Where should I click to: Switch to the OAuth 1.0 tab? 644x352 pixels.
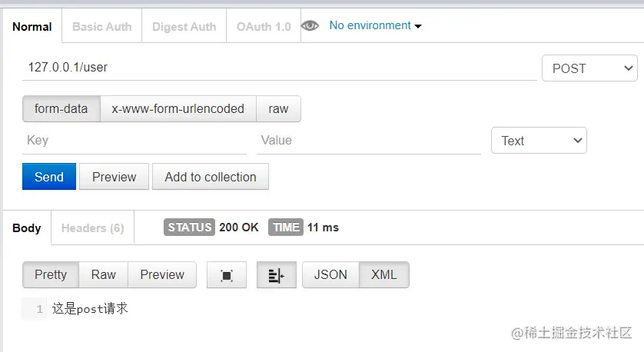click(x=264, y=27)
